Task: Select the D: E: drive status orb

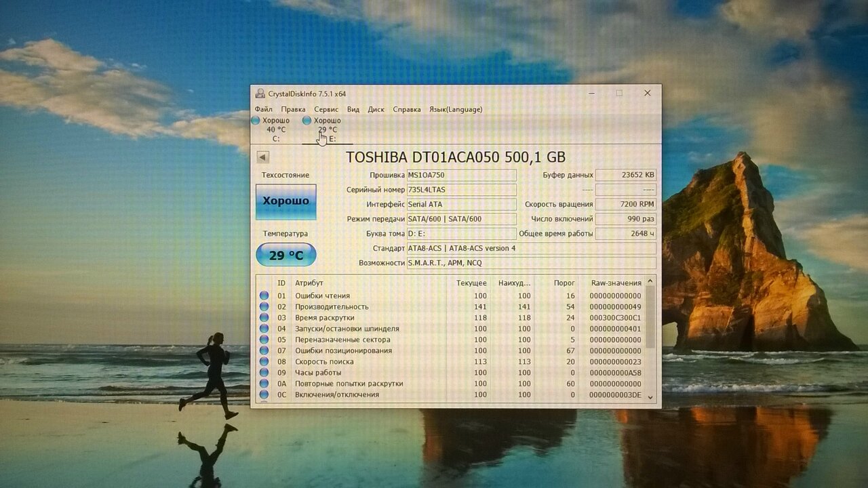Action: [x=307, y=121]
